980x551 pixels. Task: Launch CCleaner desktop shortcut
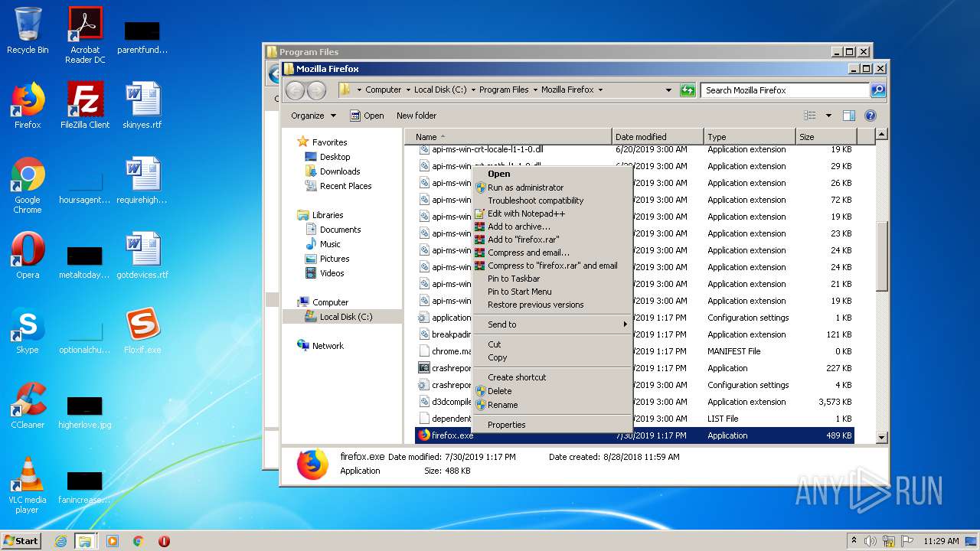pyautogui.click(x=28, y=406)
